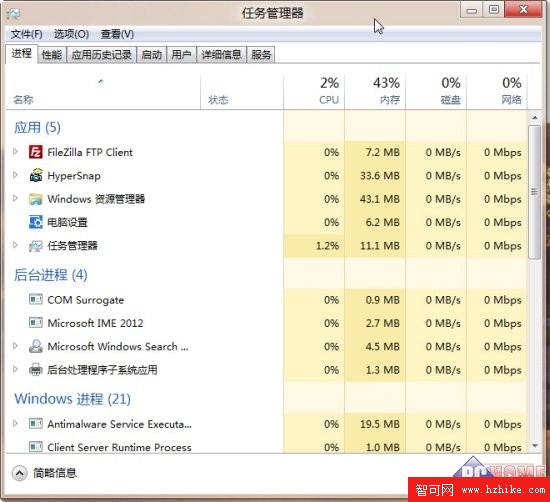Click the Microsoft Windows Search icon
550x502 pixels.
coord(35,346)
